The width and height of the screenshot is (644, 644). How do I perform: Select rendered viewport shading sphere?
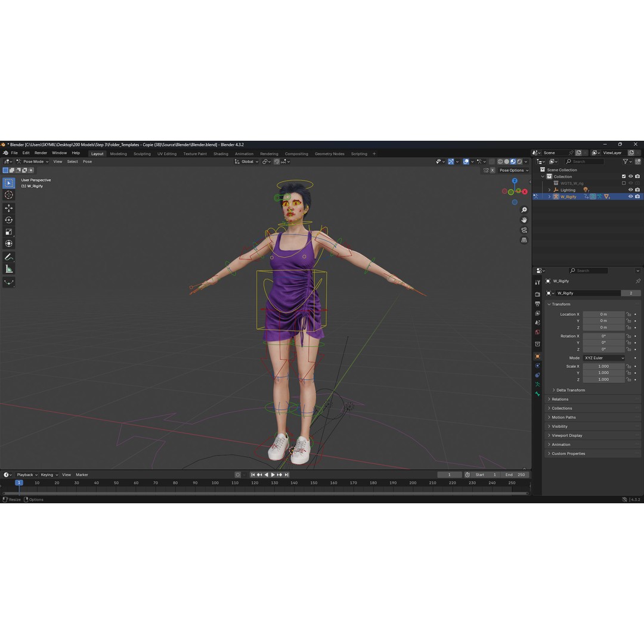(x=519, y=162)
